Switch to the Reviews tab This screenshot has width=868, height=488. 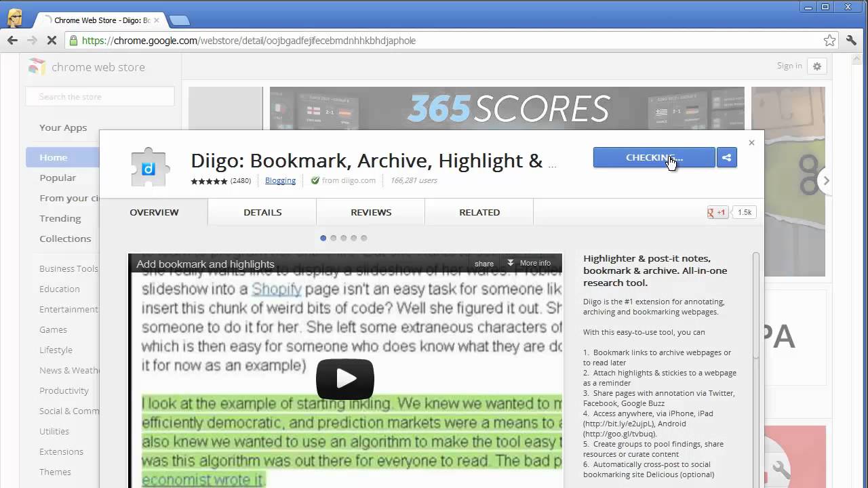[371, 212]
